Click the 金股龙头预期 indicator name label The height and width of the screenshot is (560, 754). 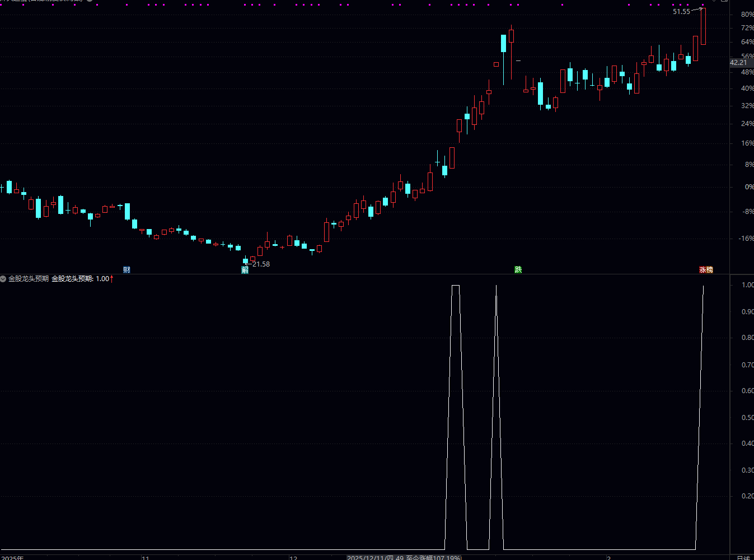(29, 278)
